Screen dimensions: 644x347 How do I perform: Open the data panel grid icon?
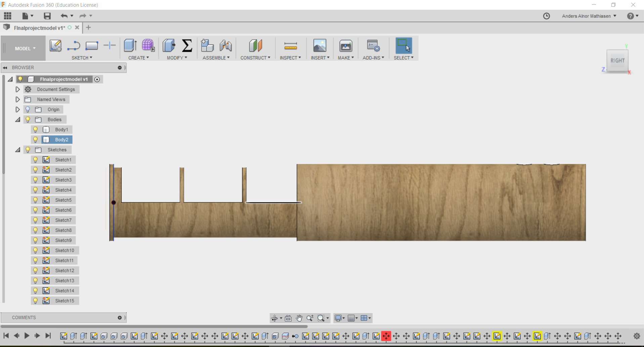[x=7, y=16]
